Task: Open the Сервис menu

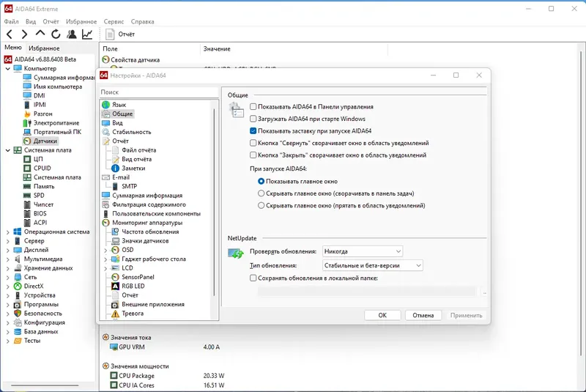Action: [114, 22]
